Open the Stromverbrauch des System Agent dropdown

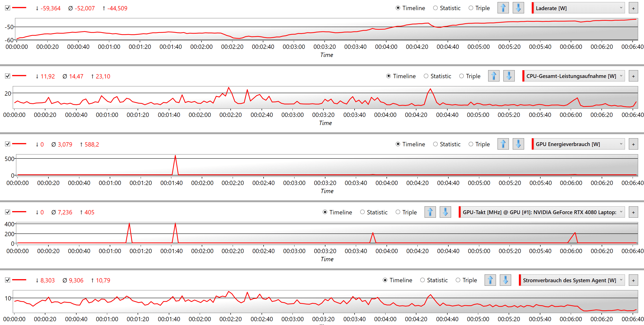(572, 280)
